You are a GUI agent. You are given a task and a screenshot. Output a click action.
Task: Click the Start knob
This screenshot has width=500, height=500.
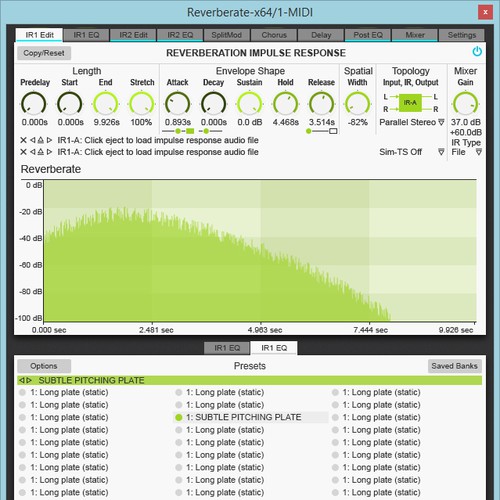(70, 104)
